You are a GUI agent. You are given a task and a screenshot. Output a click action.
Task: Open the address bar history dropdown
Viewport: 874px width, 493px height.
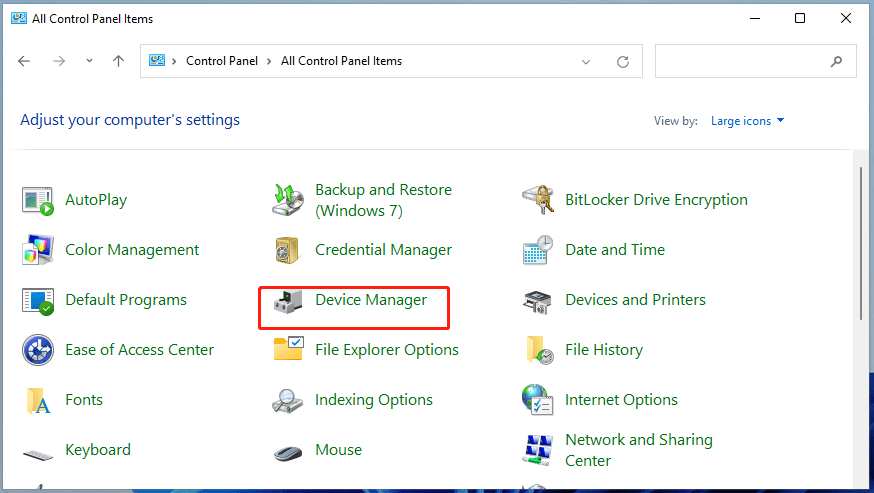(x=586, y=61)
